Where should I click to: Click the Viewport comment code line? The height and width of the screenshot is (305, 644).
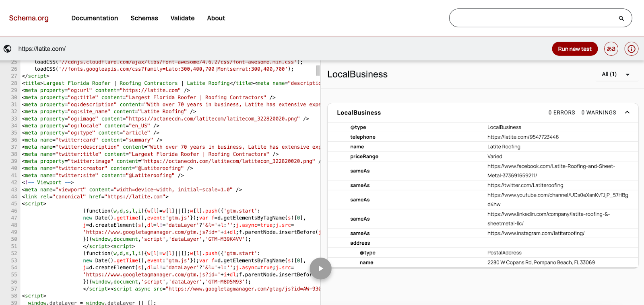(48, 182)
